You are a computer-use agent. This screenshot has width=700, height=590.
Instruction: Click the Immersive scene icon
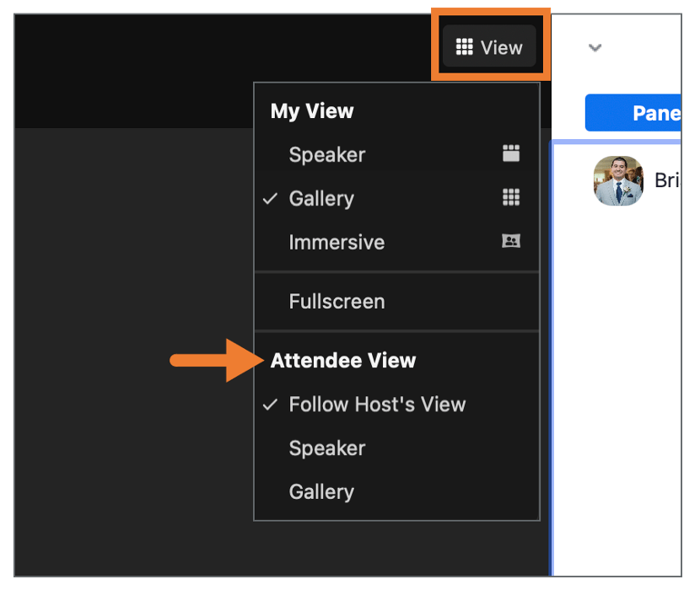click(x=510, y=242)
